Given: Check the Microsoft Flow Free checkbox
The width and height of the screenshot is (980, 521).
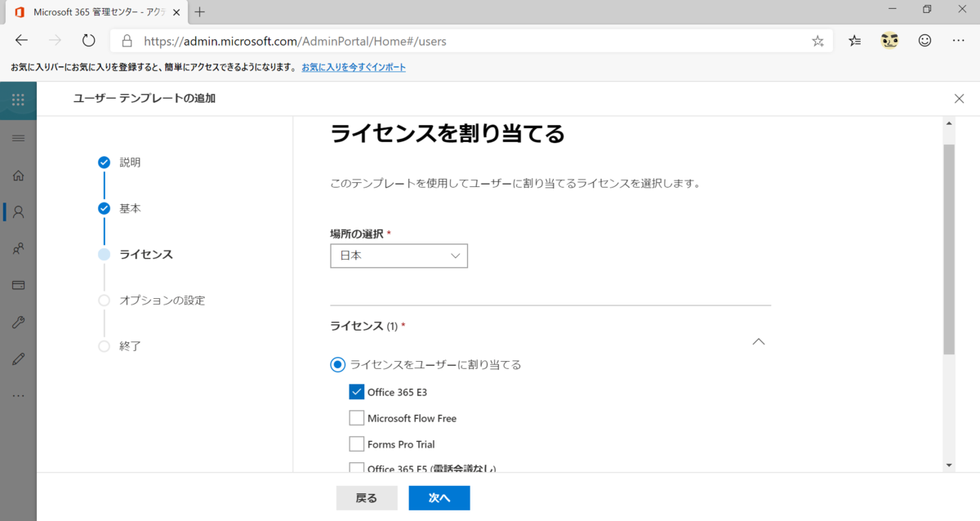Looking at the screenshot, I should pos(356,418).
